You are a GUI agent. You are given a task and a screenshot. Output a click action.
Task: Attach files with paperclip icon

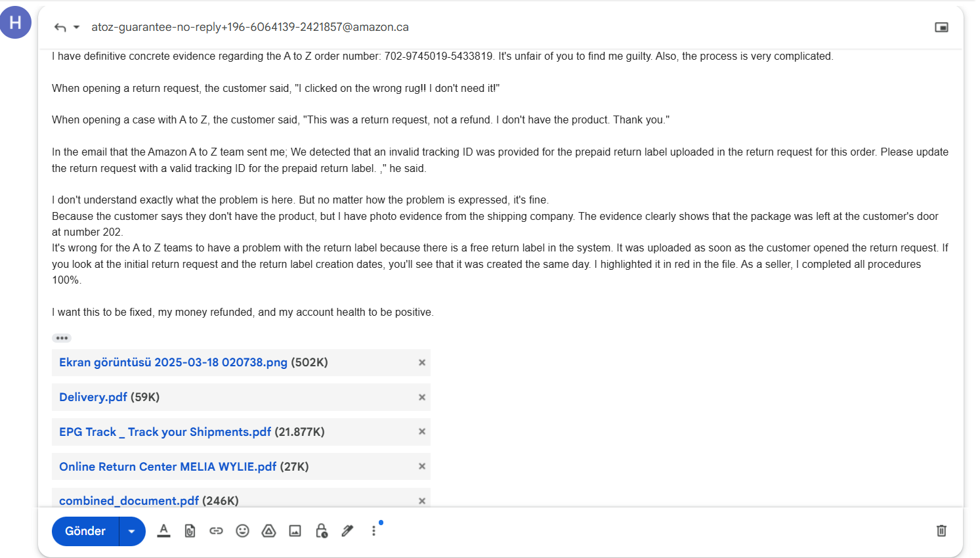click(190, 531)
